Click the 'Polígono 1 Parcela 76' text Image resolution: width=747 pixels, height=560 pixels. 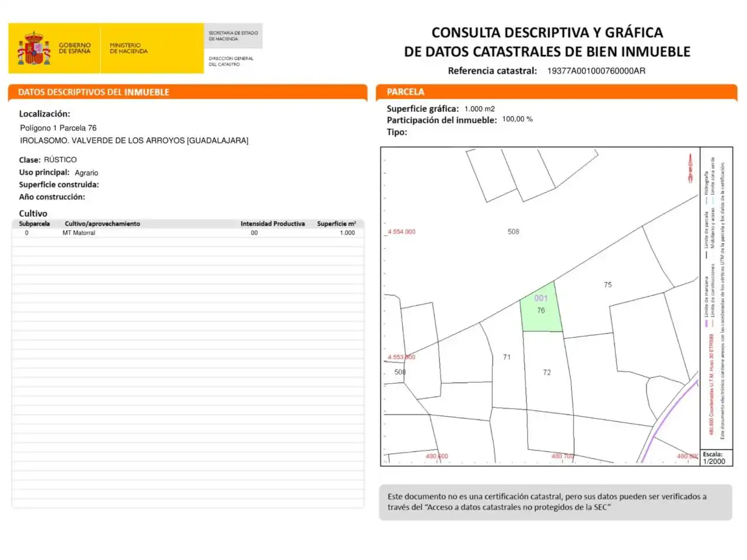(x=58, y=128)
